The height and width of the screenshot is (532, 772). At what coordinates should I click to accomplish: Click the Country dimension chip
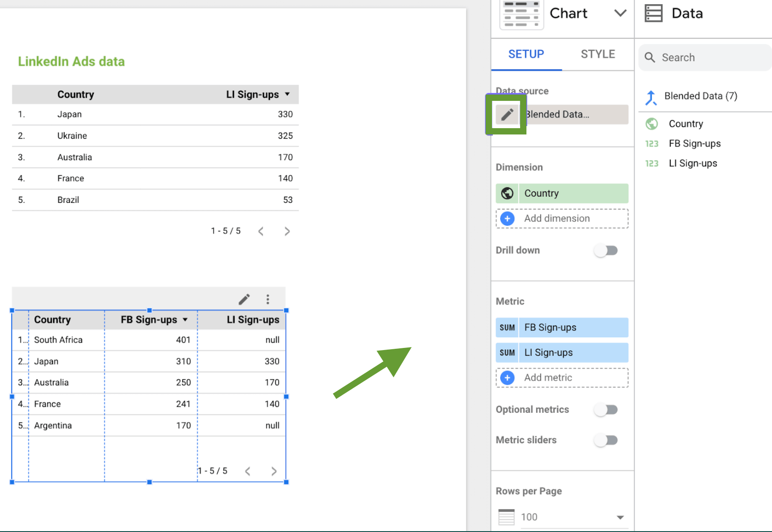[562, 193]
